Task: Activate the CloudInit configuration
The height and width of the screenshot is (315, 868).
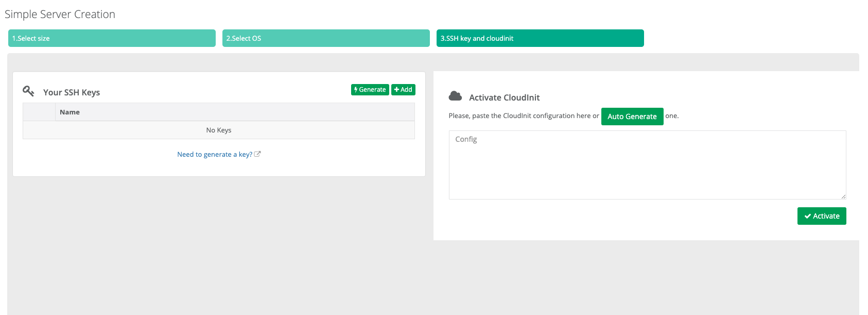Action: click(x=822, y=216)
